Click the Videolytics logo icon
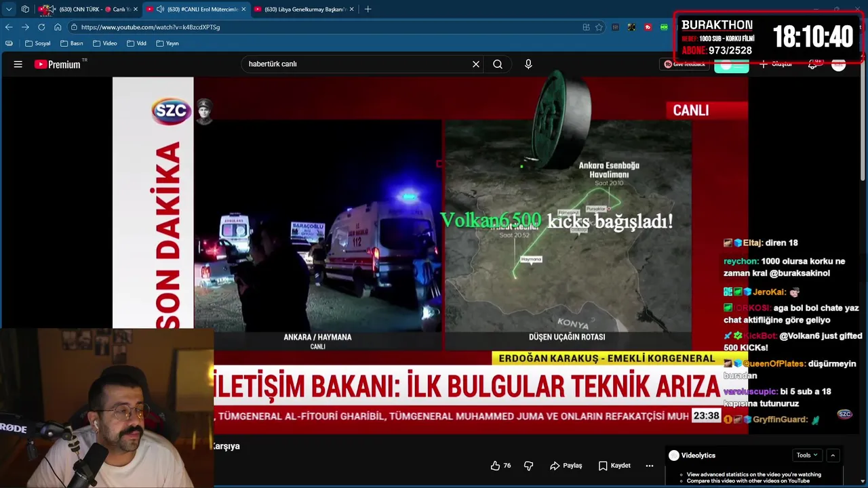 pyautogui.click(x=673, y=455)
